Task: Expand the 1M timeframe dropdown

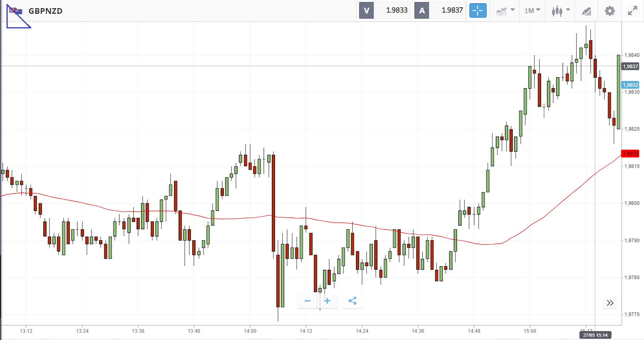Action: [532, 11]
